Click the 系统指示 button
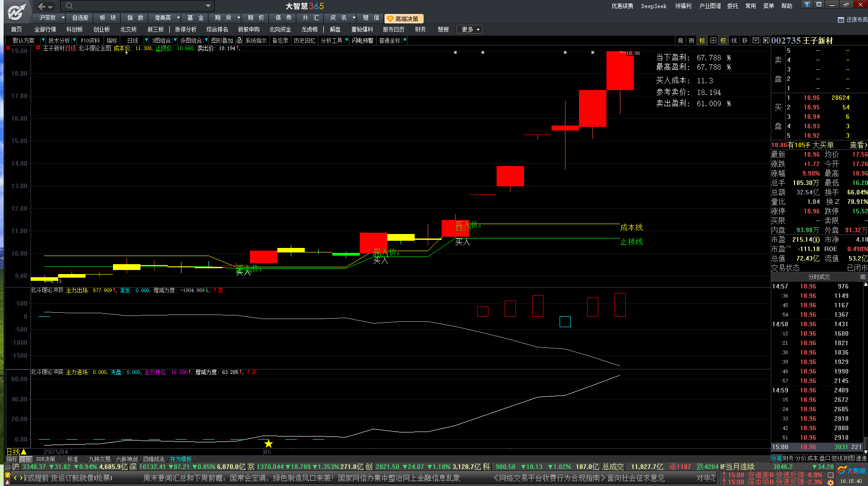This screenshot has height=486, width=868. pos(256,40)
